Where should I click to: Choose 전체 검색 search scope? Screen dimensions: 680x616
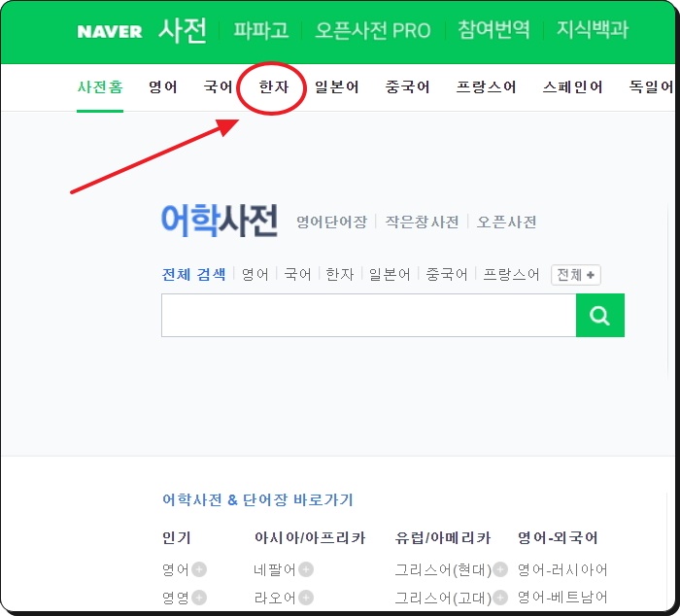[x=194, y=275]
